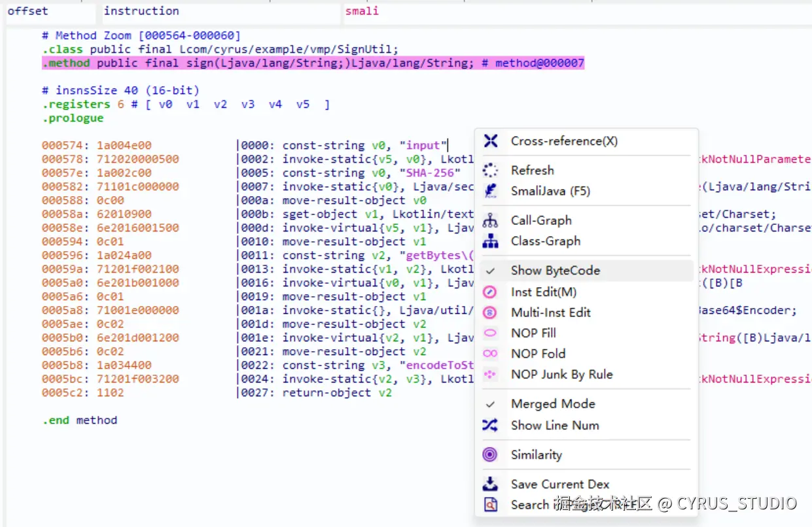Click offset '0005a8: 71001e000000'
This screenshot has height=527, width=812.
coord(110,310)
